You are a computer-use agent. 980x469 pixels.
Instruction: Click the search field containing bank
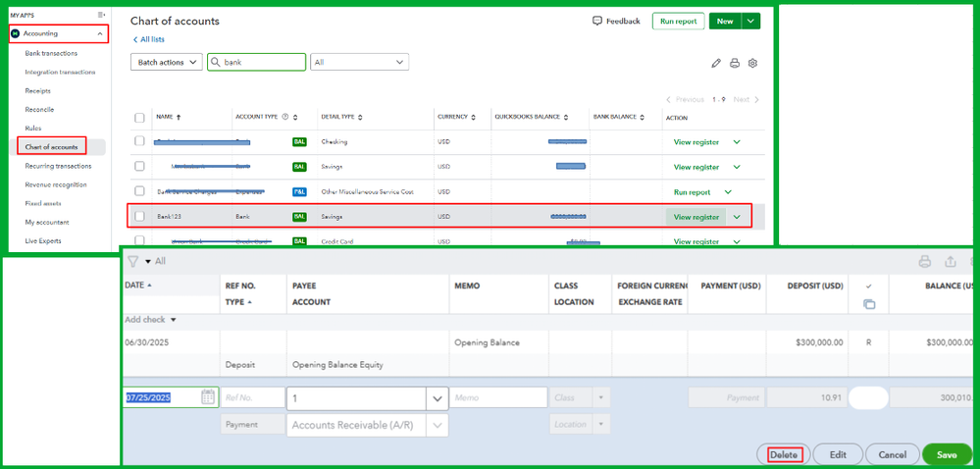[x=257, y=62]
